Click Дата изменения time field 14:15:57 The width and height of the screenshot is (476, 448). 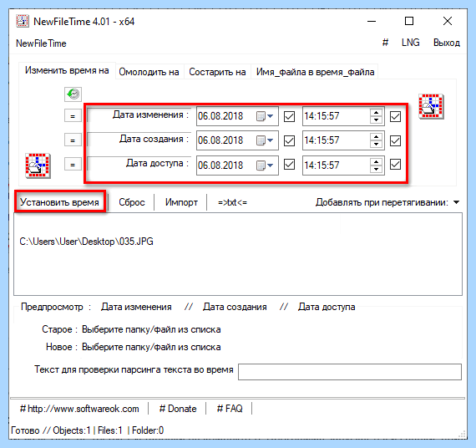click(343, 116)
